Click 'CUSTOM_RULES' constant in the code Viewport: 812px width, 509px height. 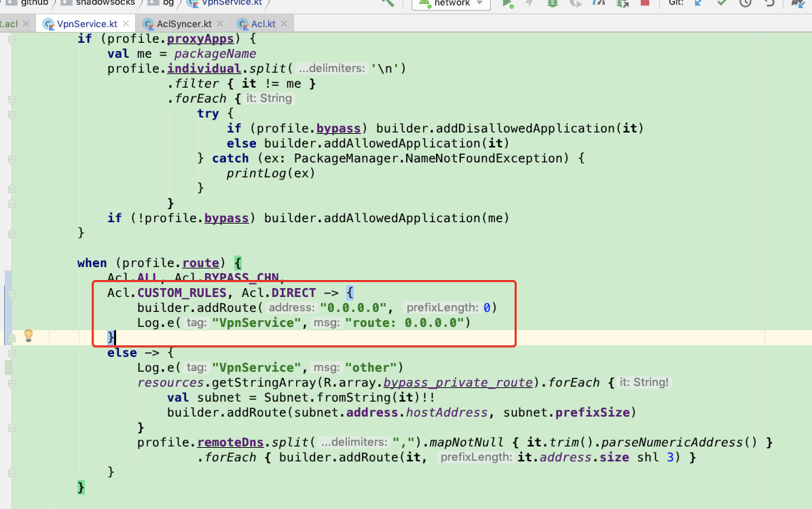coord(182,293)
